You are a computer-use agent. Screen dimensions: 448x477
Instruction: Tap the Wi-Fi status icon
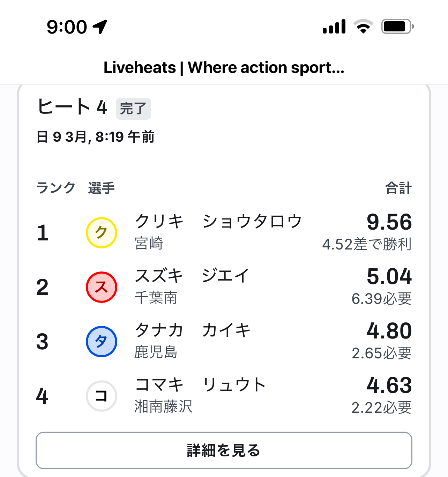point(363,27)
